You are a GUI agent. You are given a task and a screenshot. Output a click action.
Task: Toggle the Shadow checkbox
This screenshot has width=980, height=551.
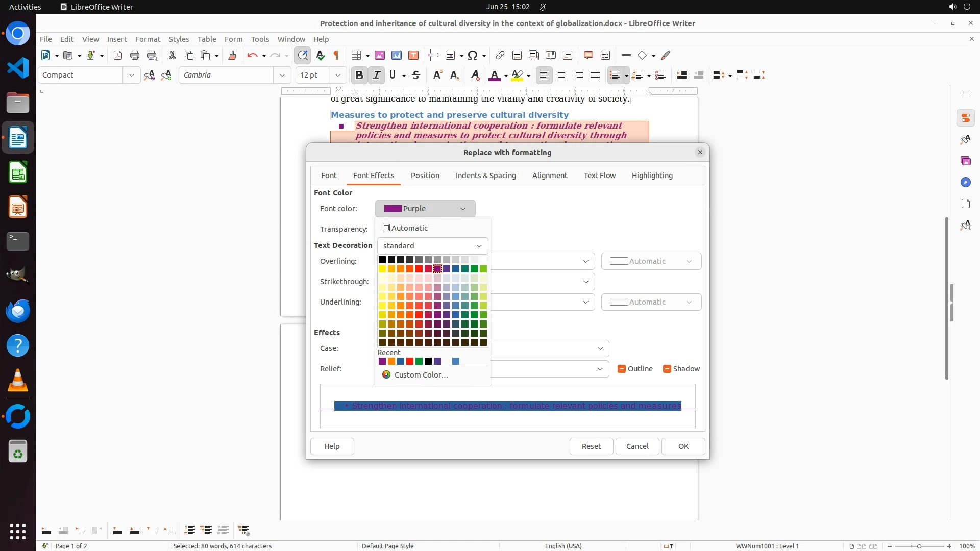pos(667,369)
